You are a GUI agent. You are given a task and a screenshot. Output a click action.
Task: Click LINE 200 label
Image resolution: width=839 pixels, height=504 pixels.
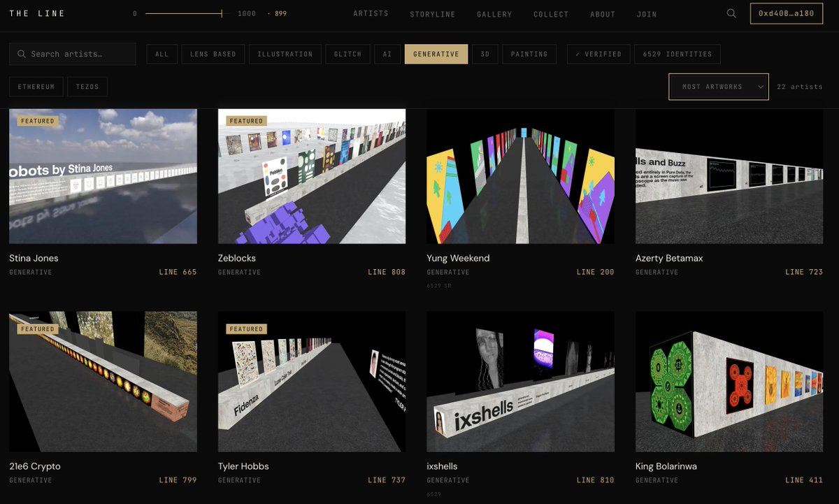(x=596, y=272)
